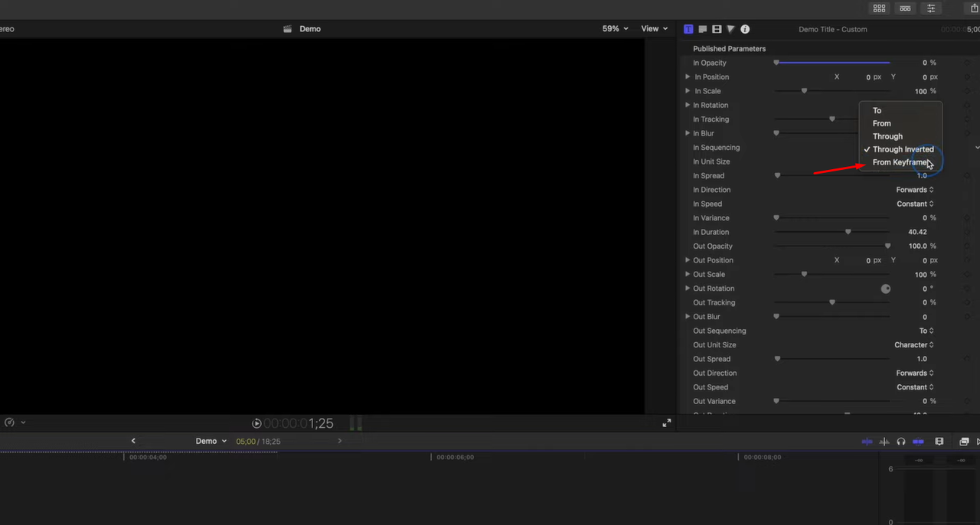Show the effects browser icon
The image size is (980, 525).
coord(964,442)
